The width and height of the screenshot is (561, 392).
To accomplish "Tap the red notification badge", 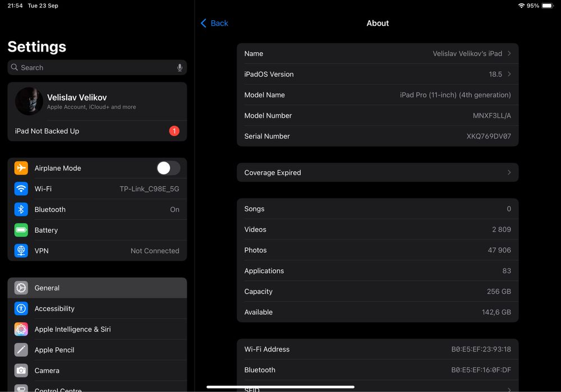I will pos(174,131).
